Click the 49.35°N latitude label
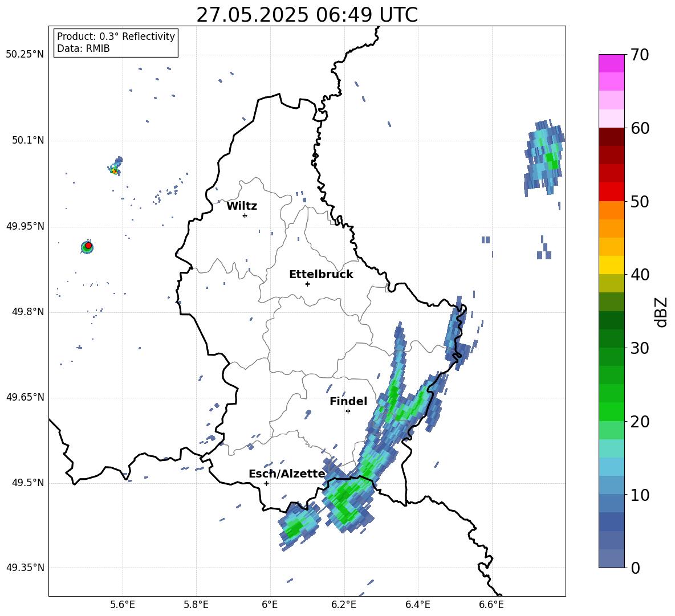This screenshot has height=616, width=675. pyautogui.click(x=25, y=568)
